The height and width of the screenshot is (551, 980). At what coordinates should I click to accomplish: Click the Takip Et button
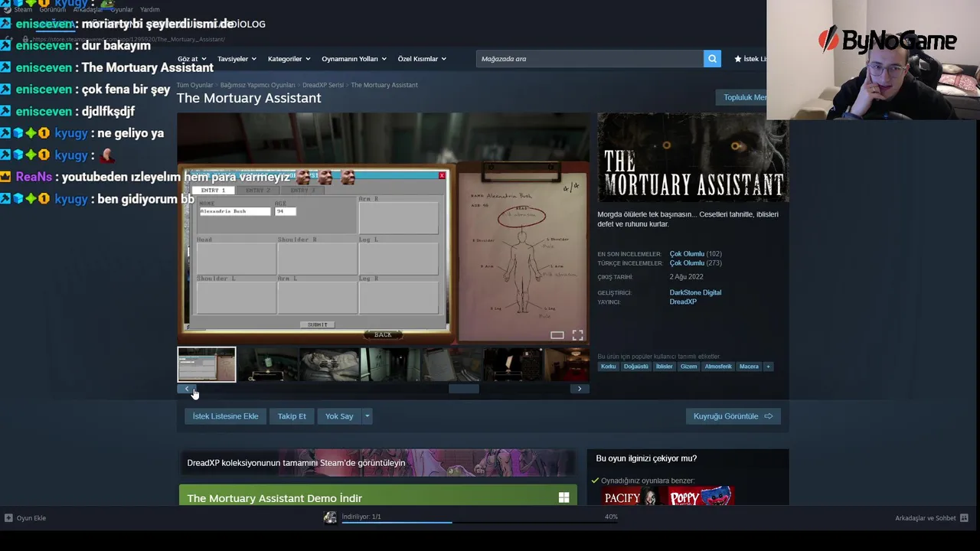292,416
